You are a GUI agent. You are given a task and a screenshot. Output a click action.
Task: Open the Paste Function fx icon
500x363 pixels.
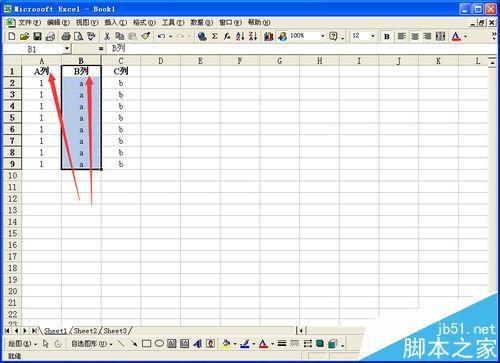click(227, 36)
